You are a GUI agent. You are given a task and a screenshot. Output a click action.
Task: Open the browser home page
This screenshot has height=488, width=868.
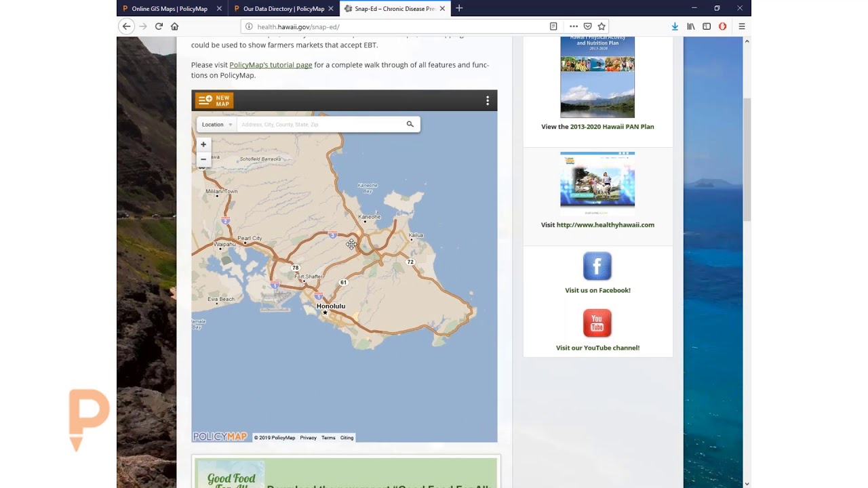click(x=174, y=26)
